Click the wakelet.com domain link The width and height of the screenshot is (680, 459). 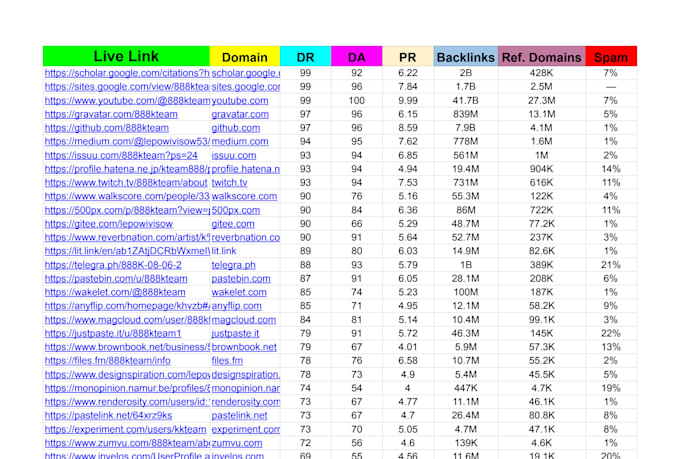click(239, 292)
